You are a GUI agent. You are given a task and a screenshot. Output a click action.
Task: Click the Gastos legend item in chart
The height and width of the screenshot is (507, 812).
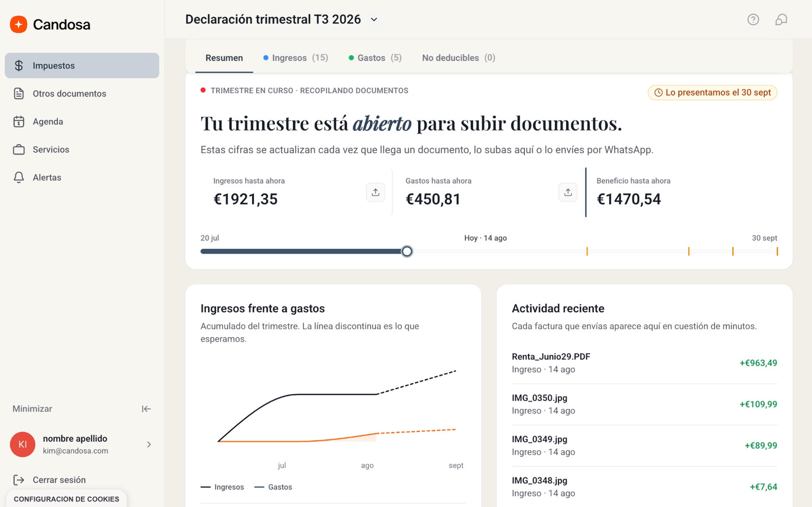(273, 487)
